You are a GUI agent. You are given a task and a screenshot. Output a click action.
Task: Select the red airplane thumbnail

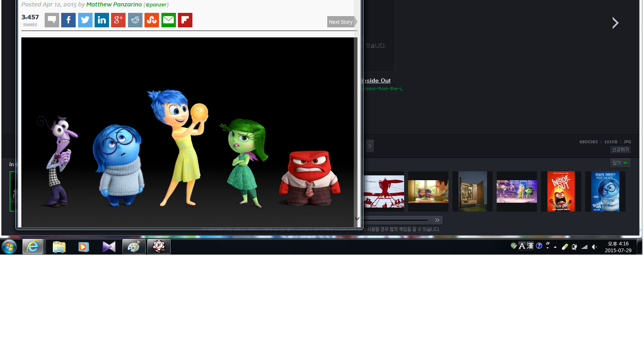[384, 191]
